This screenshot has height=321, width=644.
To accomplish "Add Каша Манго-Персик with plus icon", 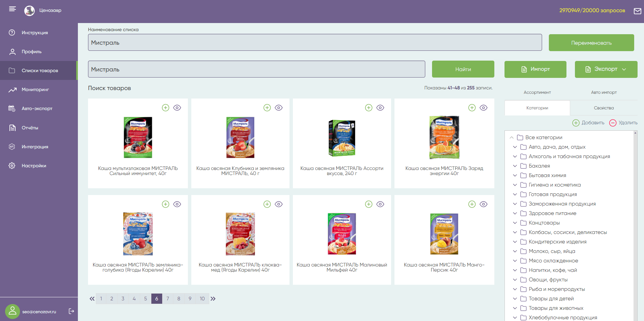I will click(x=472, y=204).
